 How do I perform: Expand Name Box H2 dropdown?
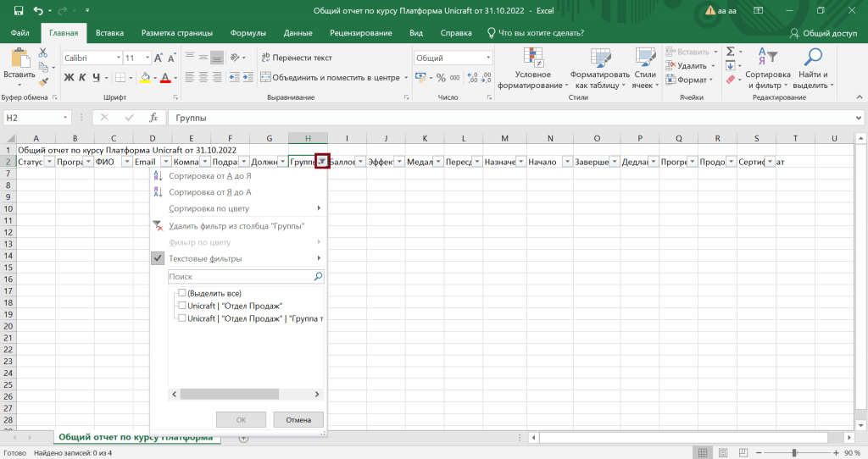(x=64, y=118)
